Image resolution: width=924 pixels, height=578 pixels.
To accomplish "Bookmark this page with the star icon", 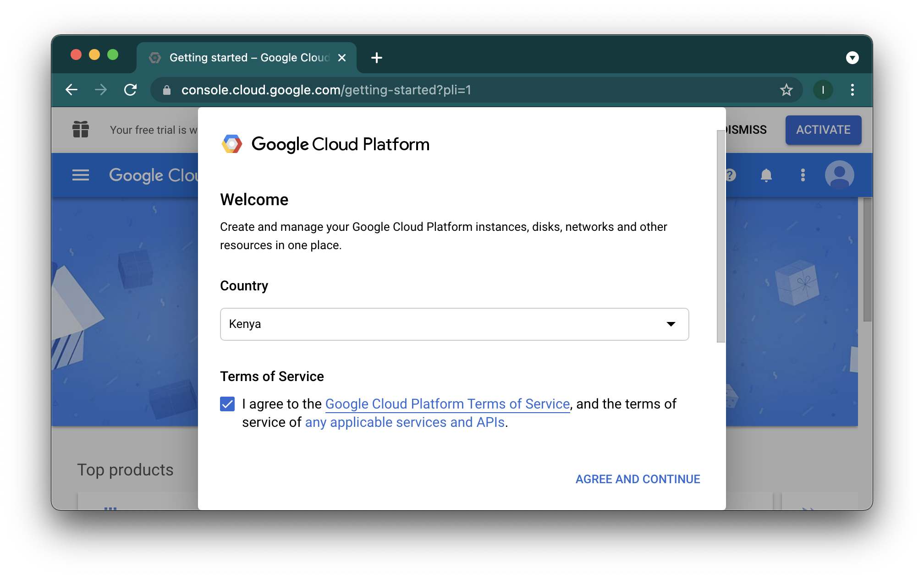I will point(786,90).
